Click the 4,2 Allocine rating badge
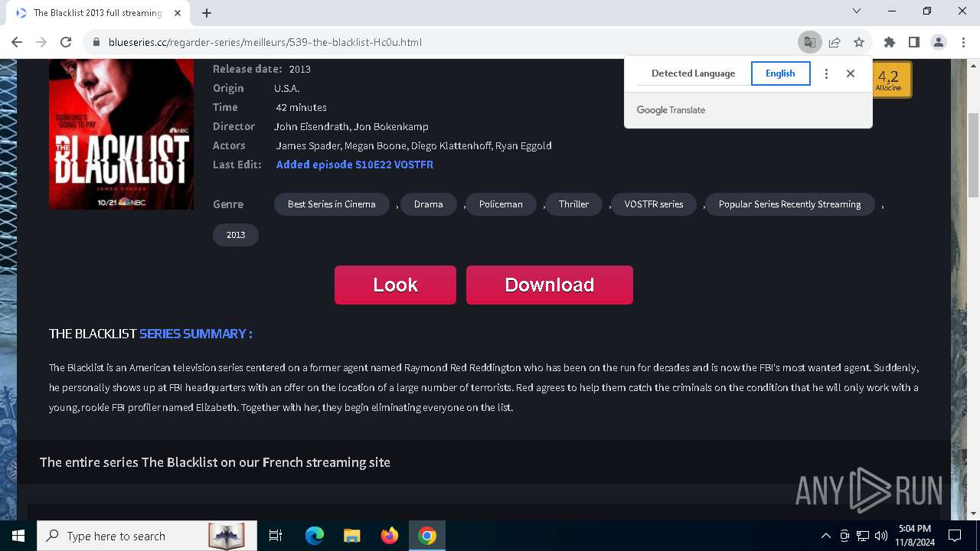The image size is (980, 551). (x=892, y=80)
